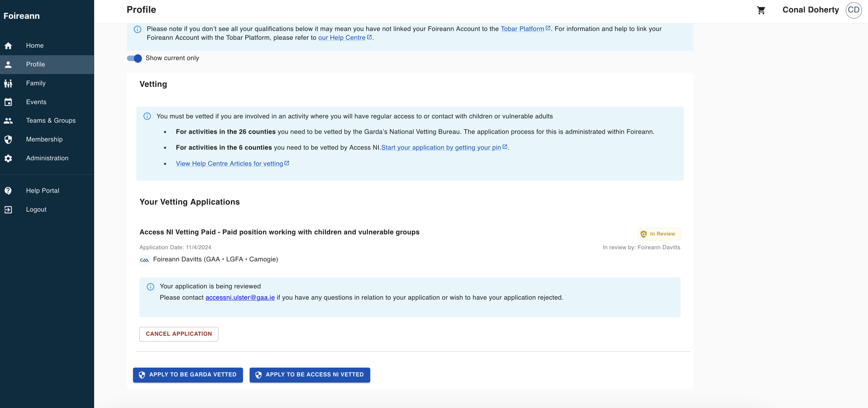Open the Tobar Platform link
The width and height of the screenshot is (868, 408).
point(522,29)
